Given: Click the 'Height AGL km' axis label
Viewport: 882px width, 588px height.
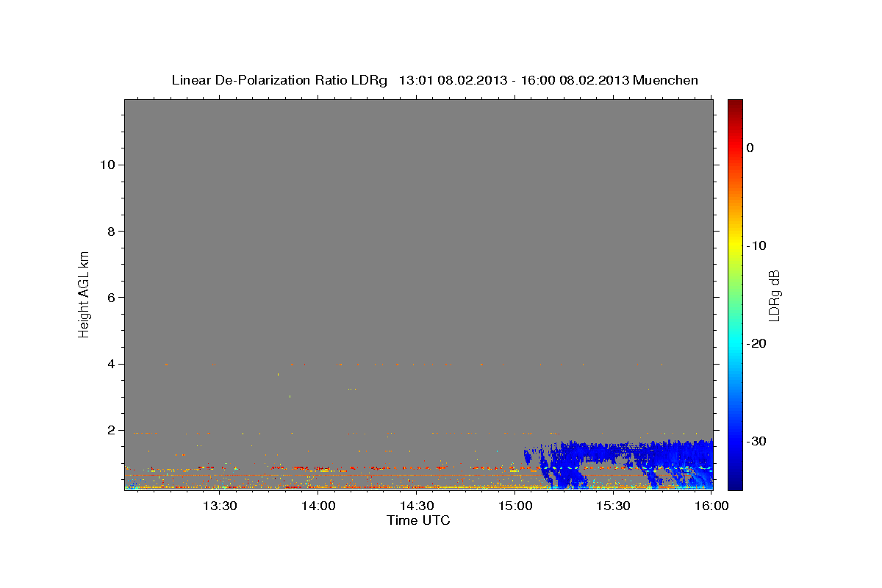Looking at the screenshot, I should pyautogui.click(x=85, y=293).
